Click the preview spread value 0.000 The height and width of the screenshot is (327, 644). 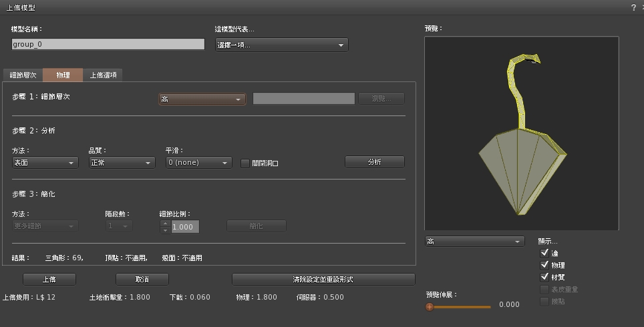coord(509,304)
